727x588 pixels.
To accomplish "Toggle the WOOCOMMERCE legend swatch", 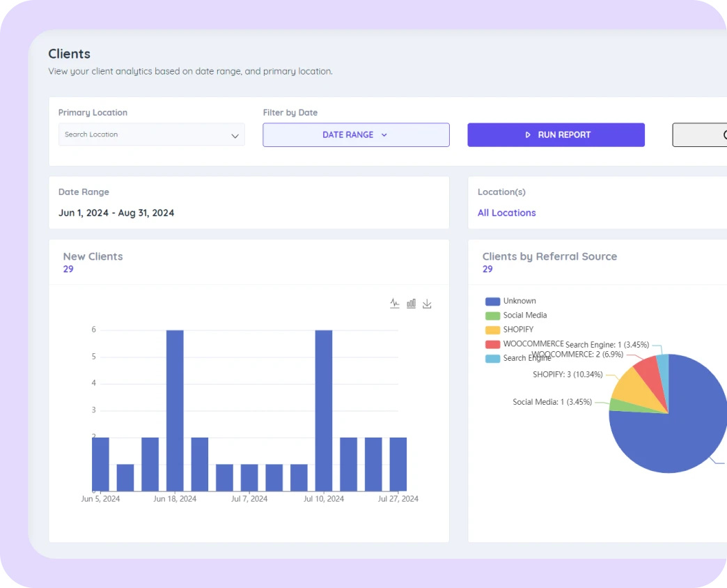I will (x=493, y=344).
